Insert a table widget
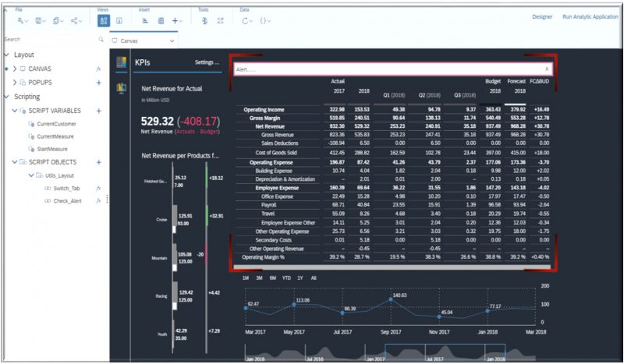Screen dimensions: 624x364 [x=161, y=21]
